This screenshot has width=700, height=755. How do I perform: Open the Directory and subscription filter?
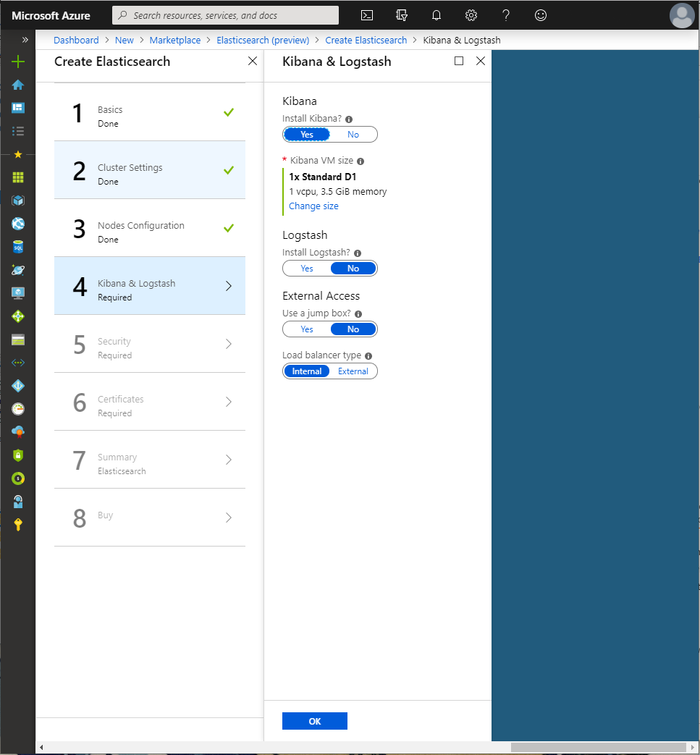[401, 14]
